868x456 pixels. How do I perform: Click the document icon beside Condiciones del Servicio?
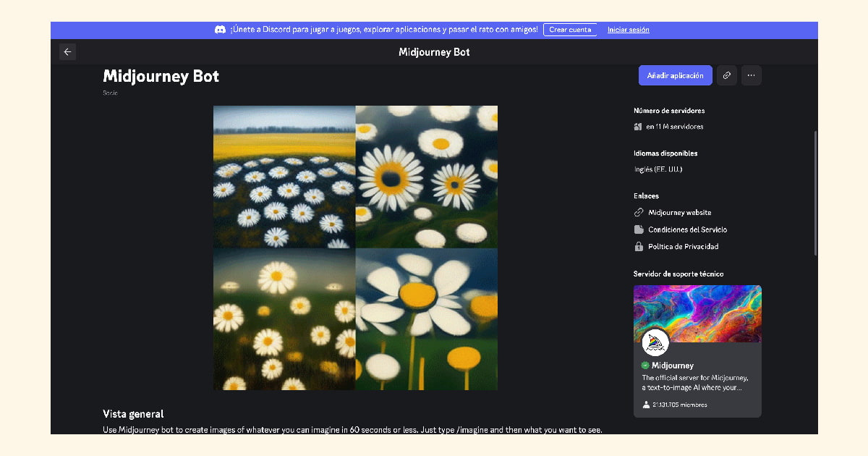639,229
